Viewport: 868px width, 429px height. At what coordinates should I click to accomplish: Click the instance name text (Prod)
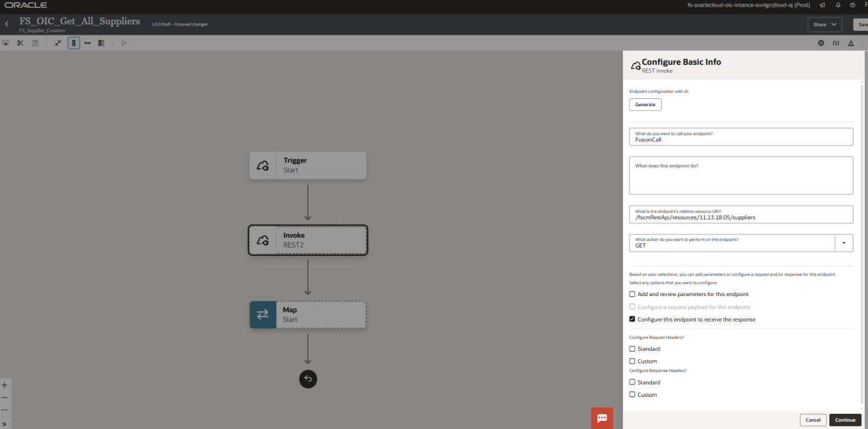tap(748, 5)
